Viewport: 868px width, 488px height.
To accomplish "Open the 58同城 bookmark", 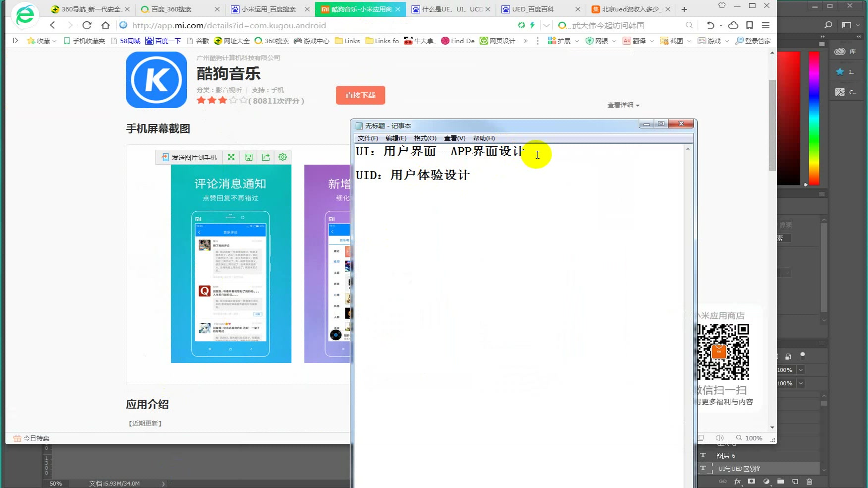I will tap(126, 41).
